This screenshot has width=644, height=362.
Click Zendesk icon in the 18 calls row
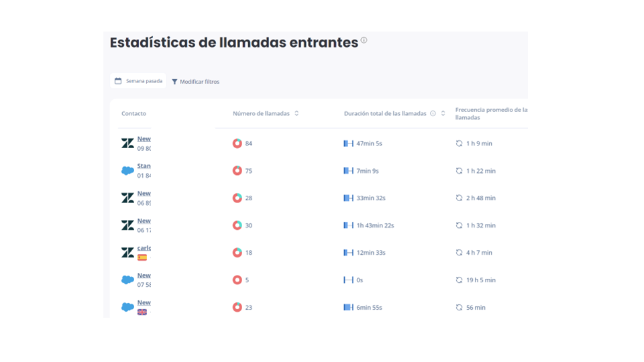(x=127, y=253)
